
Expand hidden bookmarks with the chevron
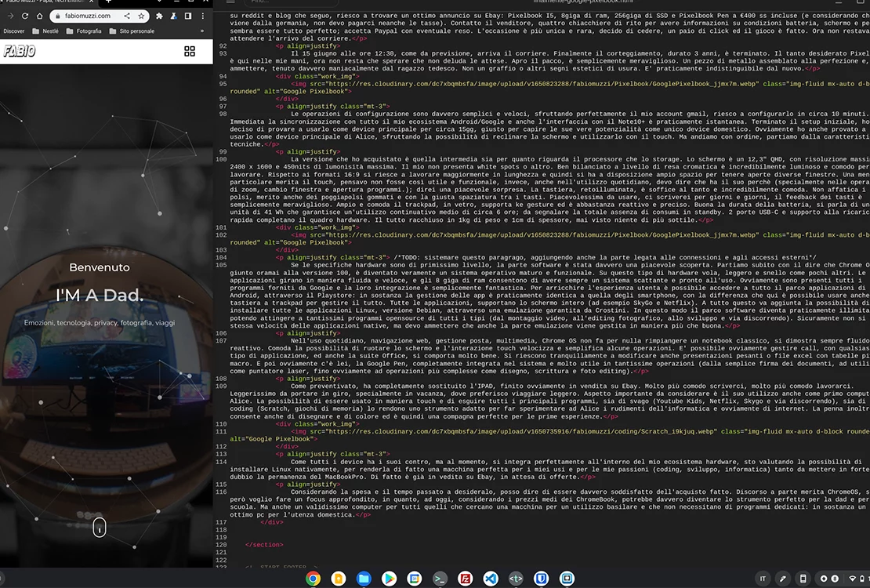[x=202, y=32]
